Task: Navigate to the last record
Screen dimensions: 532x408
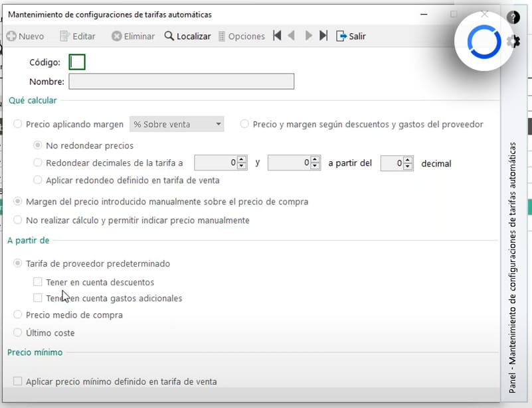Action: point(323,36)
